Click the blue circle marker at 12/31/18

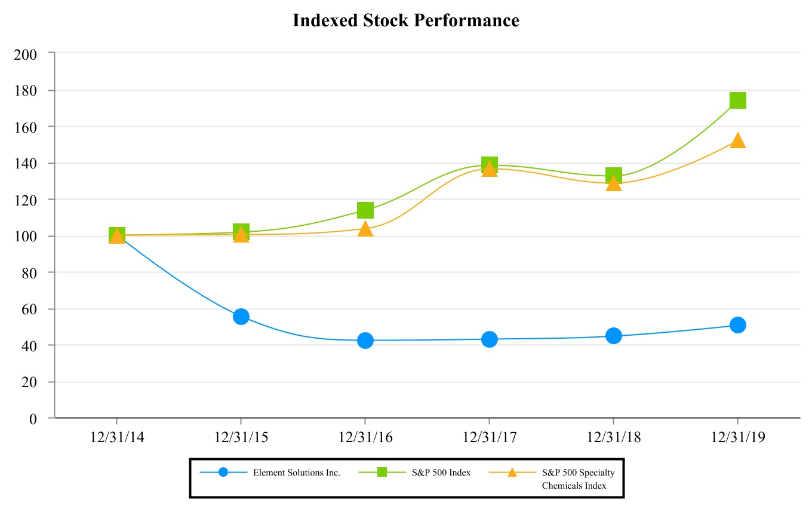[x=613, y=336]
